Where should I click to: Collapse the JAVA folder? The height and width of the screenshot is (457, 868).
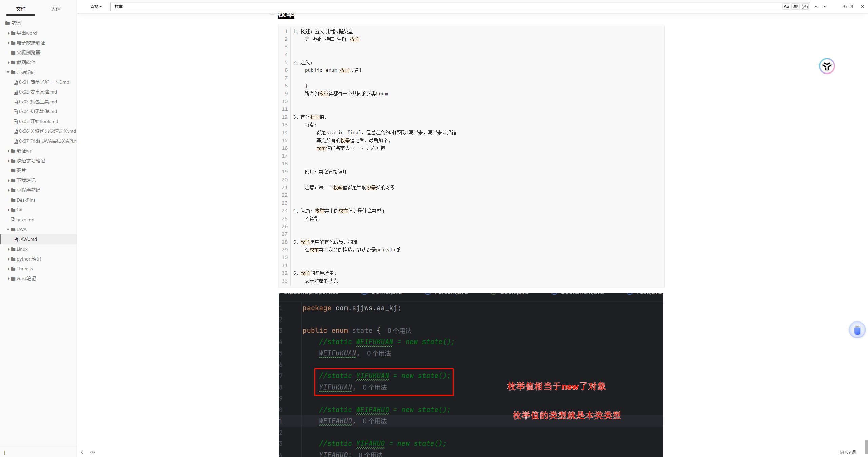pyautogui.click(x=8, y=229)
